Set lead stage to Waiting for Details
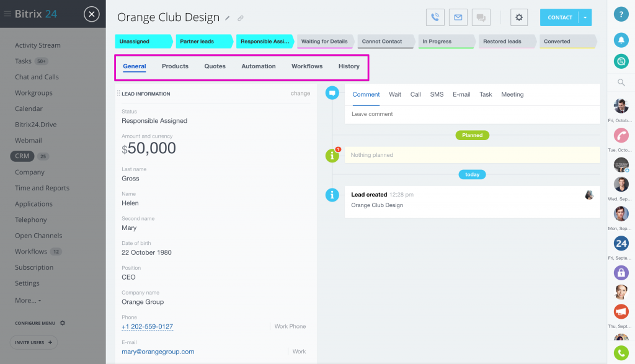 click(x=325, y=42)
